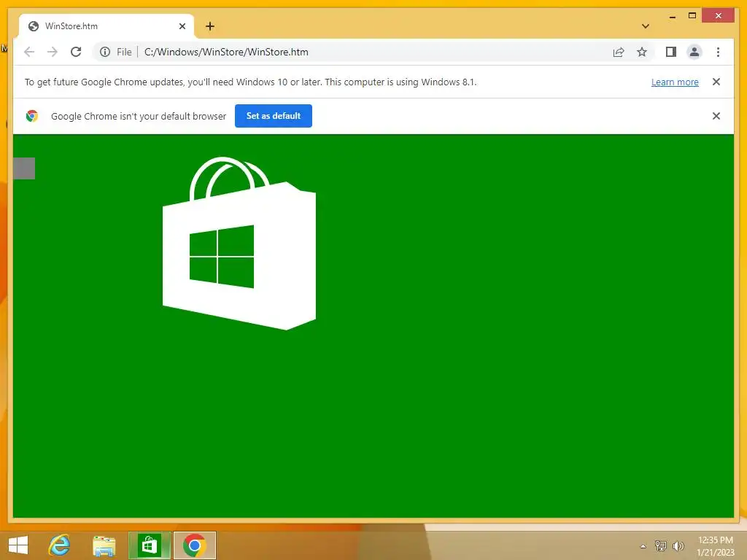Reload the WinStore.htm page

pos(76,52)
